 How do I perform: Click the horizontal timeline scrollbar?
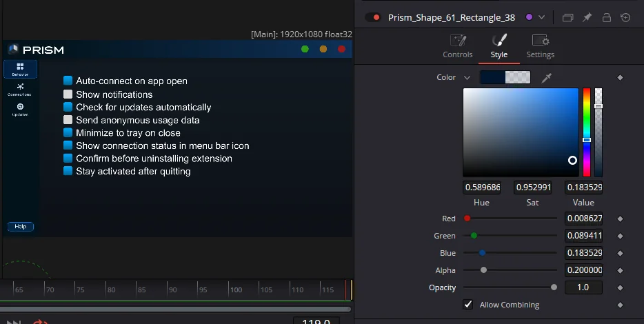(175, 310)
